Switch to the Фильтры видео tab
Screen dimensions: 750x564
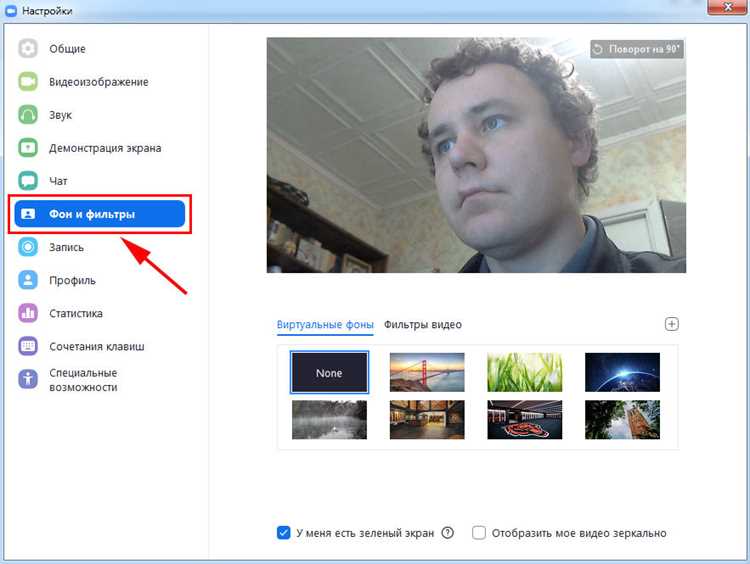[423, 325]
